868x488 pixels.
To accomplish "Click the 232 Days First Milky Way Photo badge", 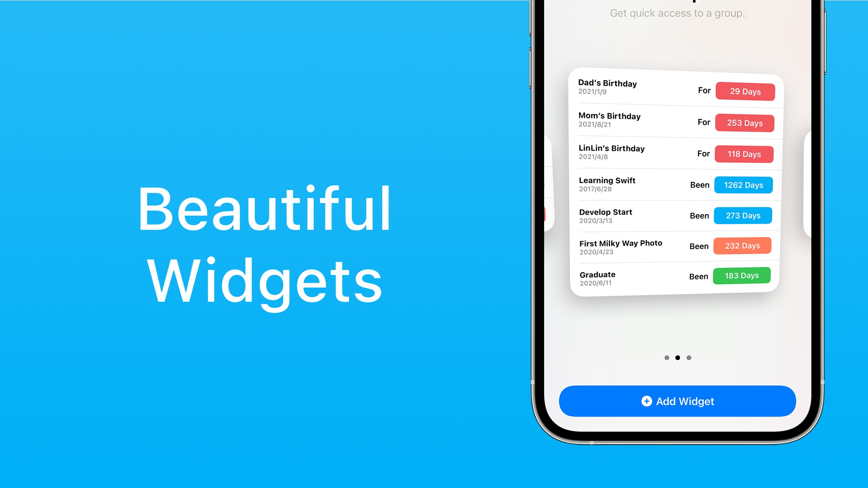I will point(743,245).
